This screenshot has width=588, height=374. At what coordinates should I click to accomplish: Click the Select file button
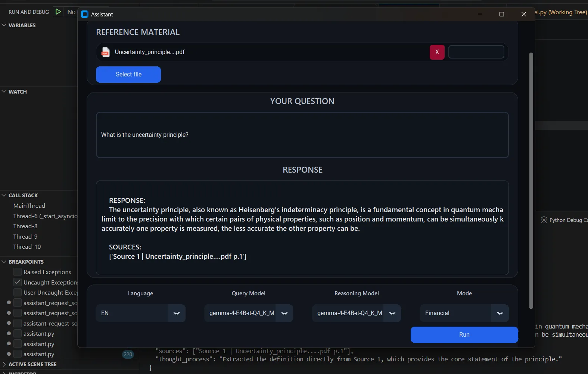pos(128,74)
